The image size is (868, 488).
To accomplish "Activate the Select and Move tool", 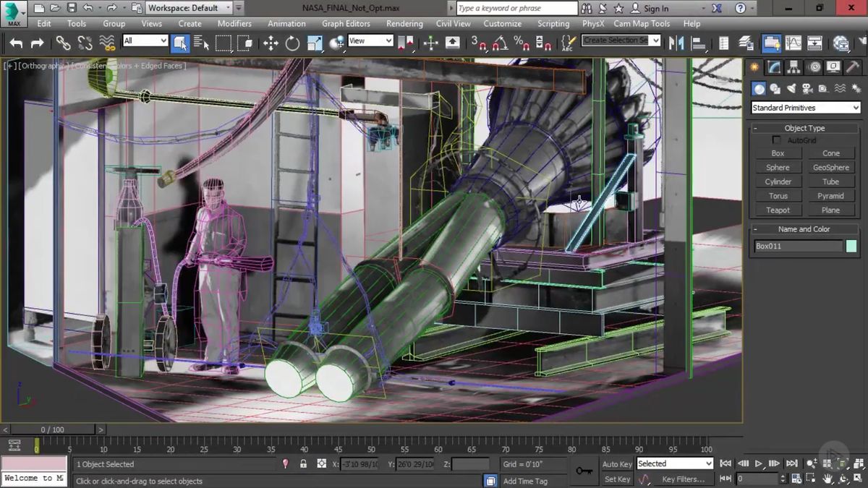I will (x=271, y=43).
